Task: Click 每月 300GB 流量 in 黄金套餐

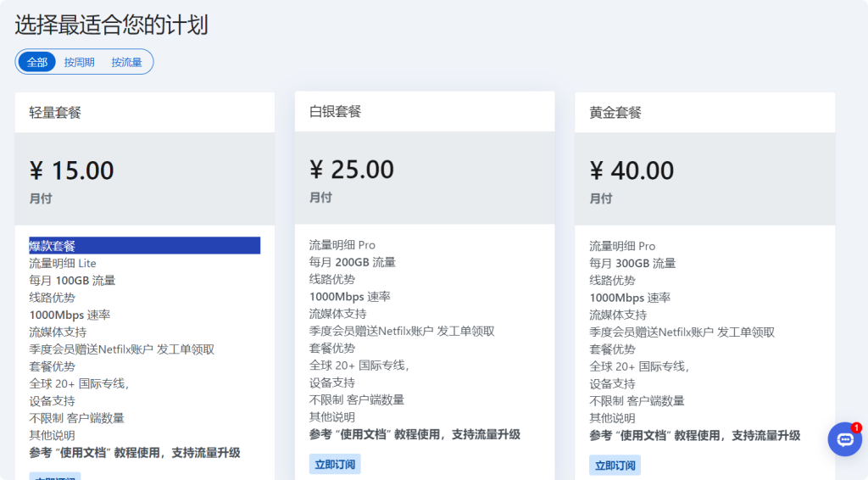Action: coord(632,263)
